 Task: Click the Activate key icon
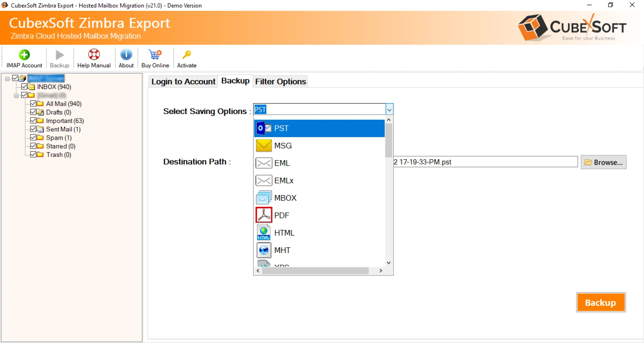(186, 58)
